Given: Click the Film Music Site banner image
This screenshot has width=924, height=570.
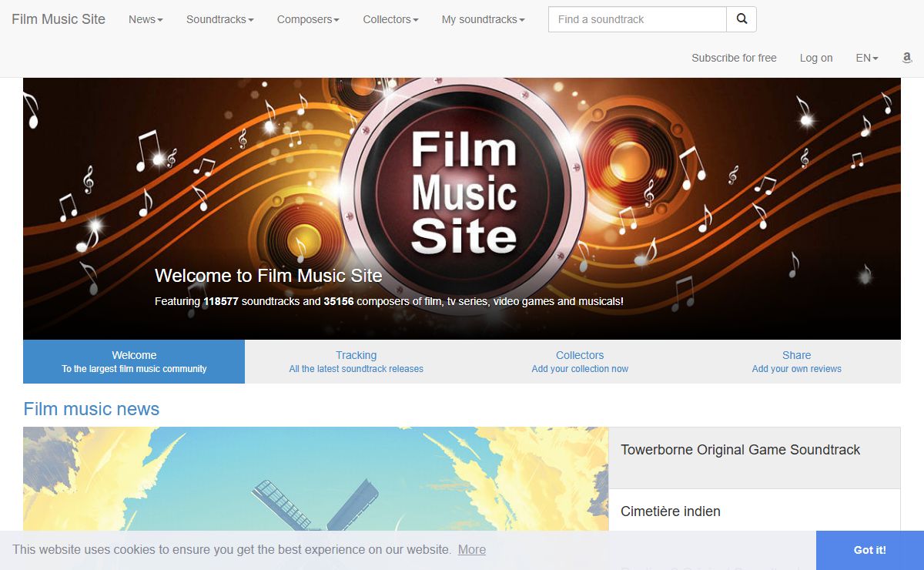Looking at the screenshot, I should 462,208.
